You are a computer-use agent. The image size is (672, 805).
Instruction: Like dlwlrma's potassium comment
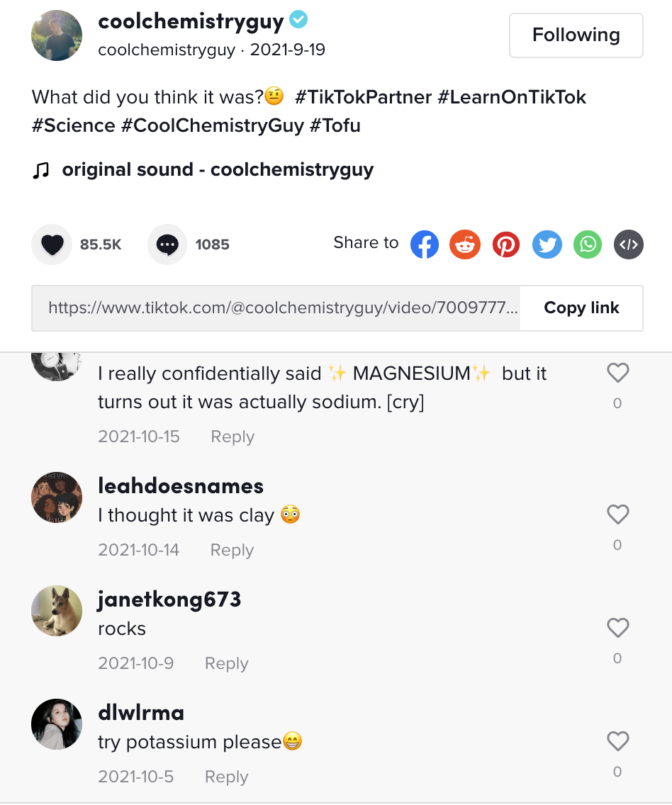pos(618,741)
